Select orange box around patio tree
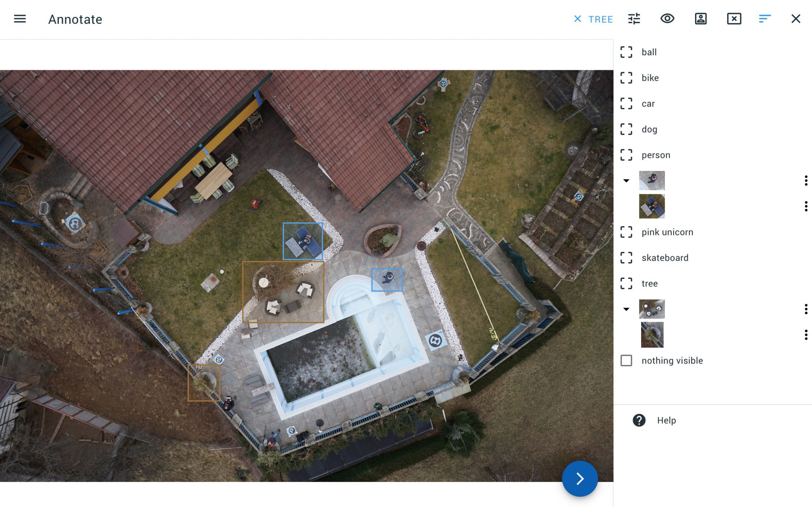 tap(283, 292)
